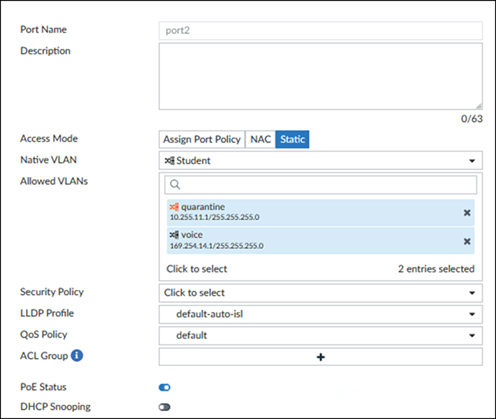Open the Security Policy dropdown
This screenshot has width=496, height=419.
[x=321, y=293]
